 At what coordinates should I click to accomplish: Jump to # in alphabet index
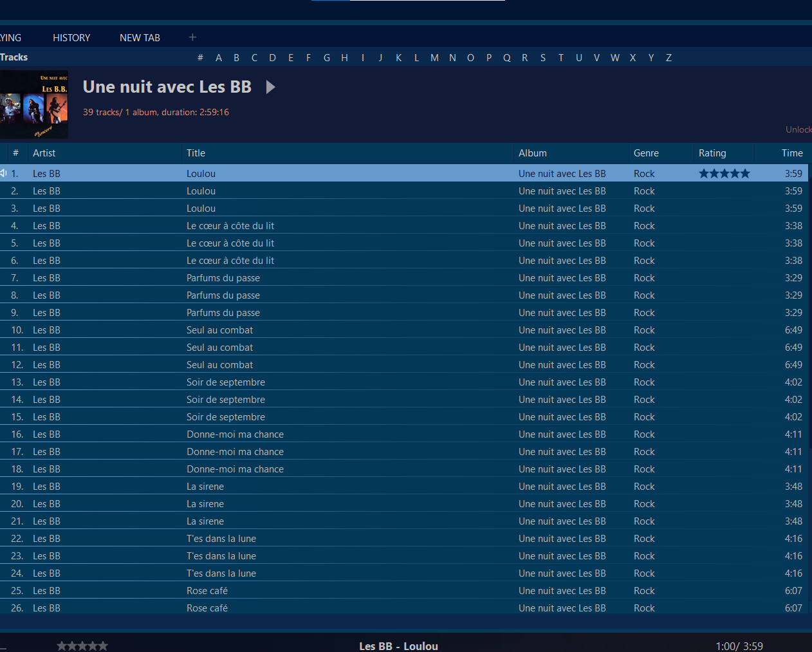200,58
